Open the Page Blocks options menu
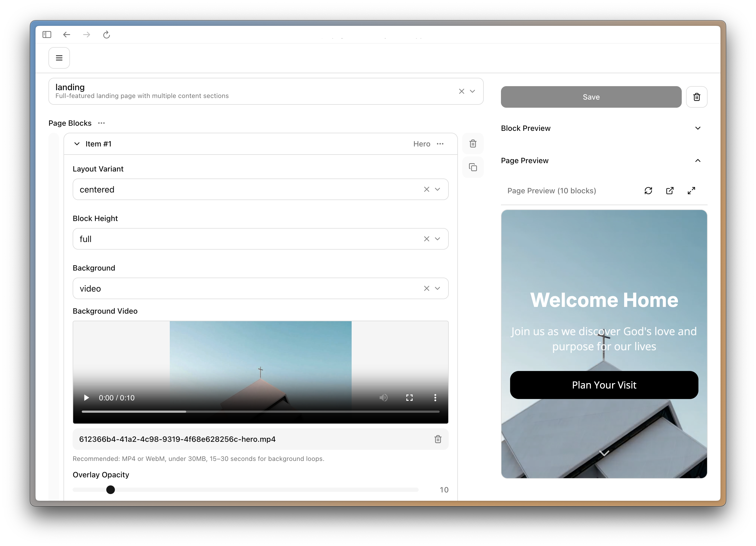 (x=101, y=123)
